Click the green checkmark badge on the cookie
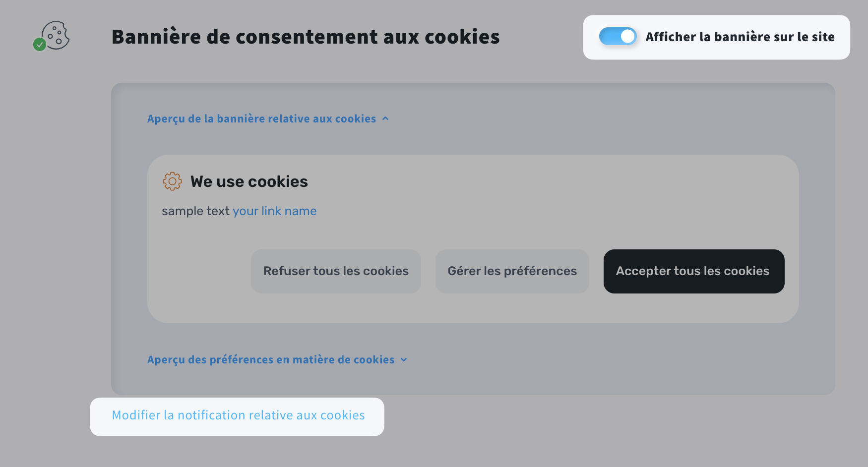 pyautogui.click(x=40, y=45)
